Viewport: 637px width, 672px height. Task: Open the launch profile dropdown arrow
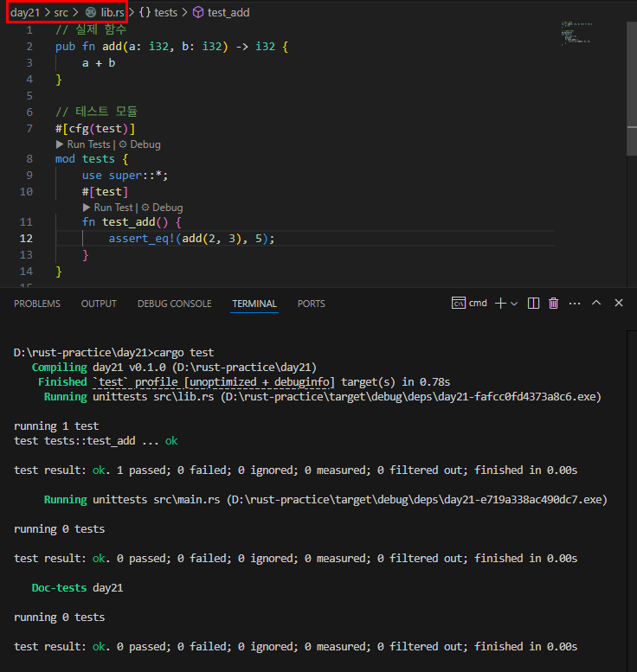514,304
